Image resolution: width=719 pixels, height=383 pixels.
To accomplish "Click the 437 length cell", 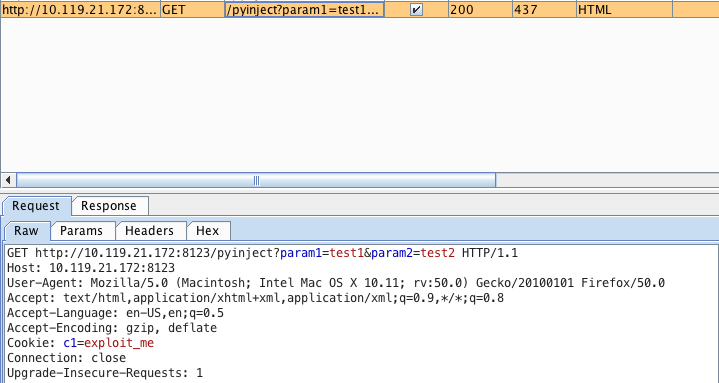I will point(544,9).
